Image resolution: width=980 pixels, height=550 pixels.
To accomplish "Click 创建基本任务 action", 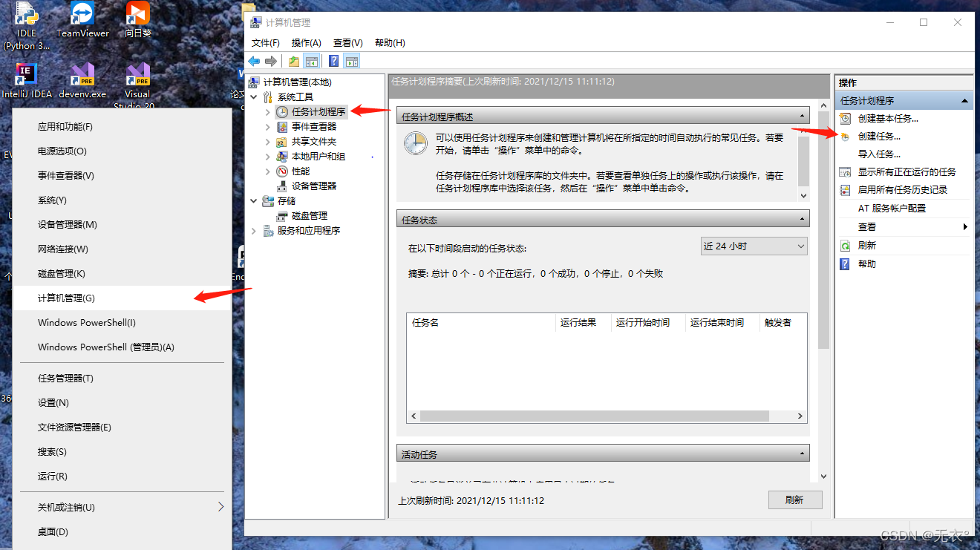I will [x=888, y=118].
